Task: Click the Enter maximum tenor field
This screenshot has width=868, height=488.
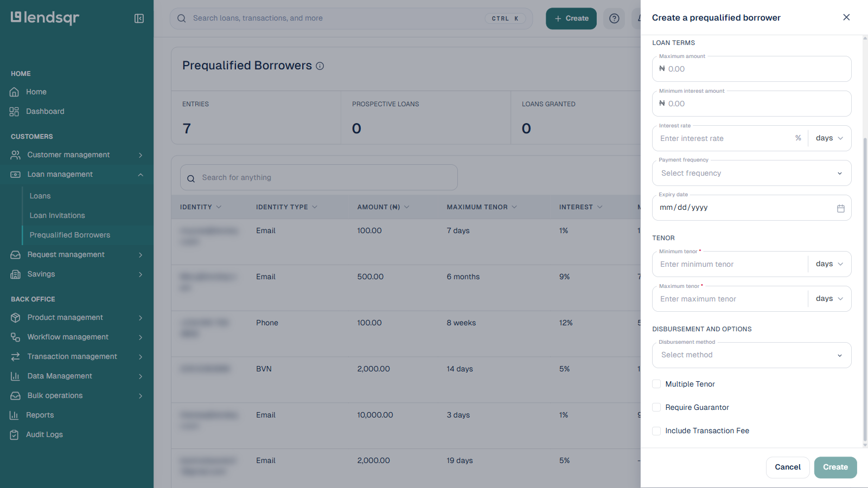Action: [730, 299]
